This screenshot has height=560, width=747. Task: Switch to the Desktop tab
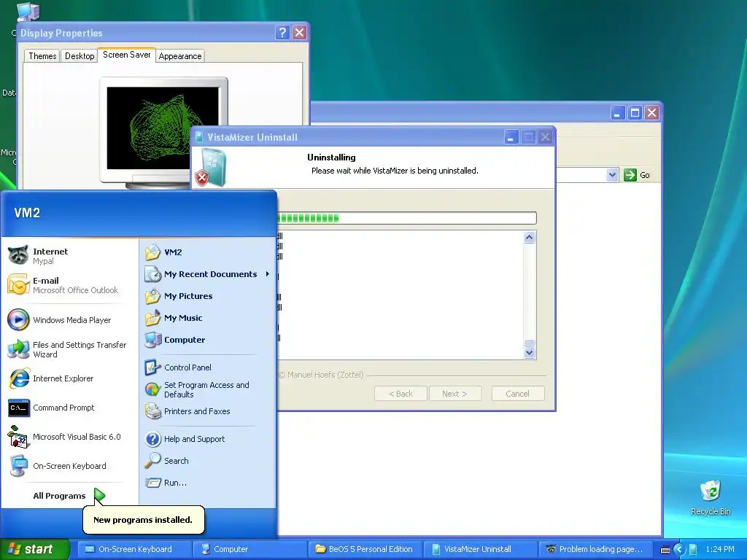pyautogui.click(x=80, y=55)
